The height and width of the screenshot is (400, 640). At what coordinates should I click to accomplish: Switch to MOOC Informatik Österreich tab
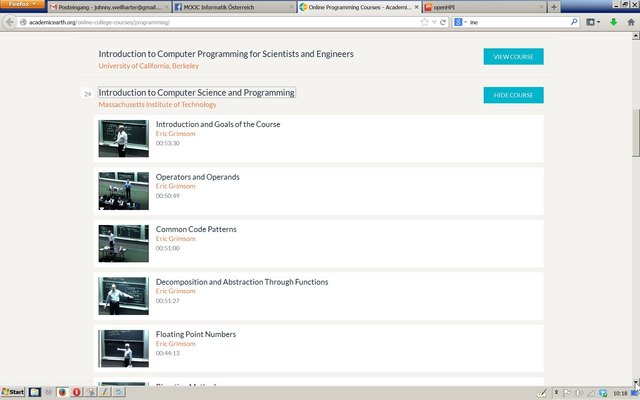point(233,7)
